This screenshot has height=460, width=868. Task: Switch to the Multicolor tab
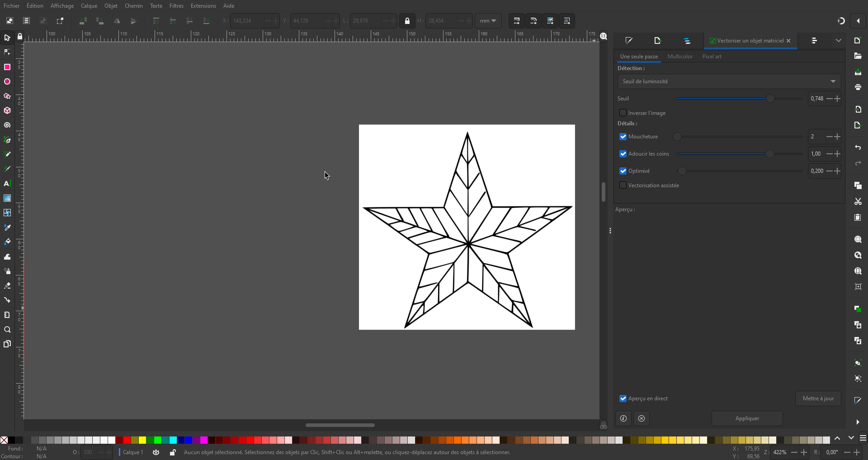(680, 57)
